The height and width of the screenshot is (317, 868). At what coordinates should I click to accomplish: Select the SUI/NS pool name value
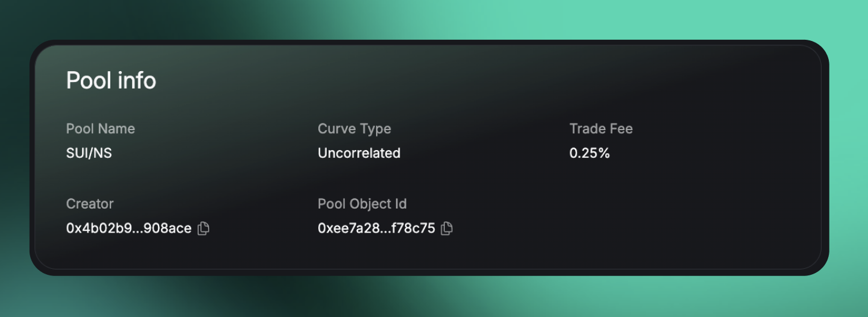point(89,153)
